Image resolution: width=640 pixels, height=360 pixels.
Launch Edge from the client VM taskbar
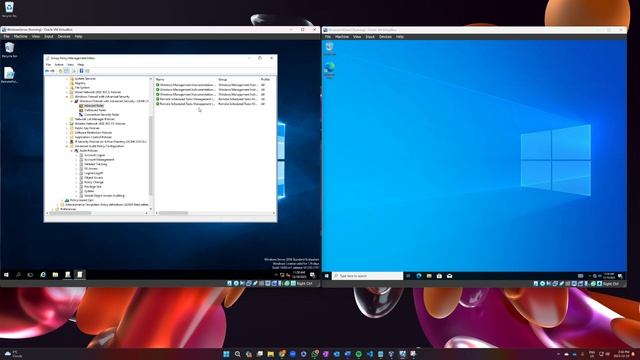pyautogui.click(x=419, y=276)
